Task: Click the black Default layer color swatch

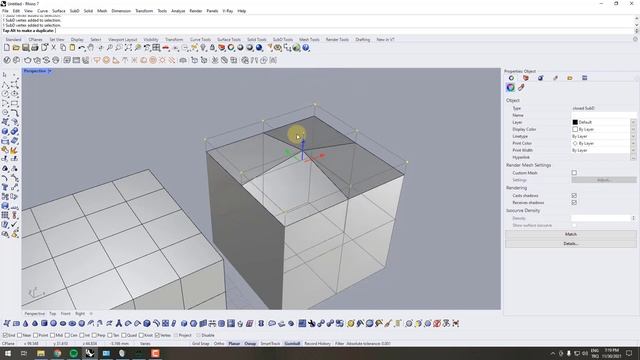Action: click(575, 122)
